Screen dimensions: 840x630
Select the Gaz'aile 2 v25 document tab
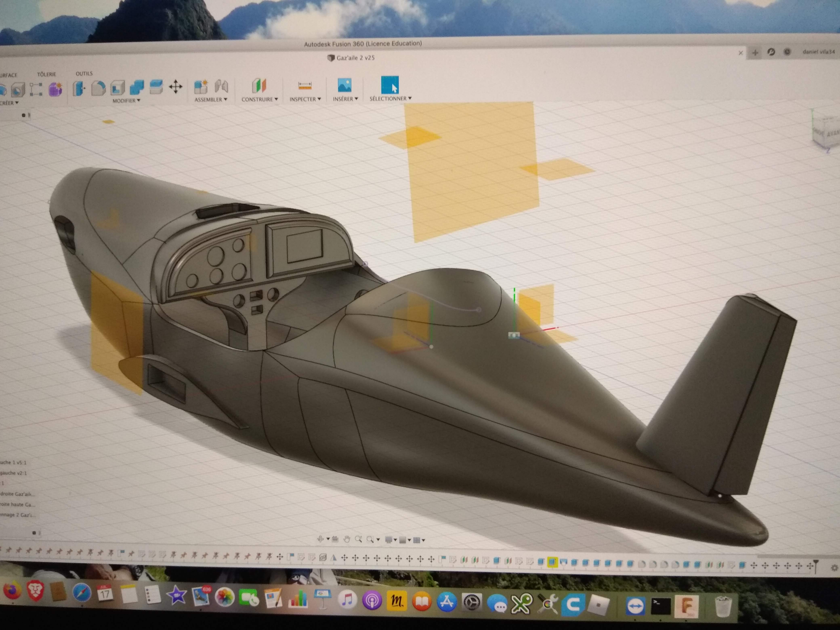(x=351, y=58)
